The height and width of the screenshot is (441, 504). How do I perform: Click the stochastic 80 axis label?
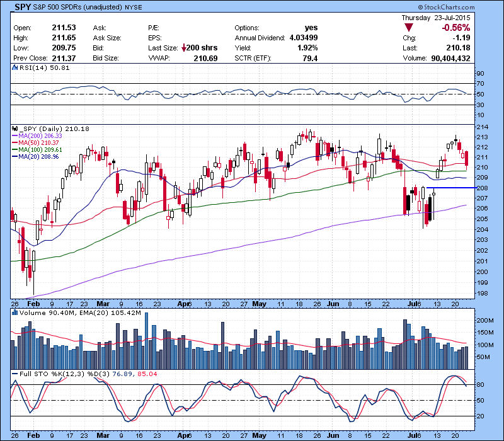point(480,384)
